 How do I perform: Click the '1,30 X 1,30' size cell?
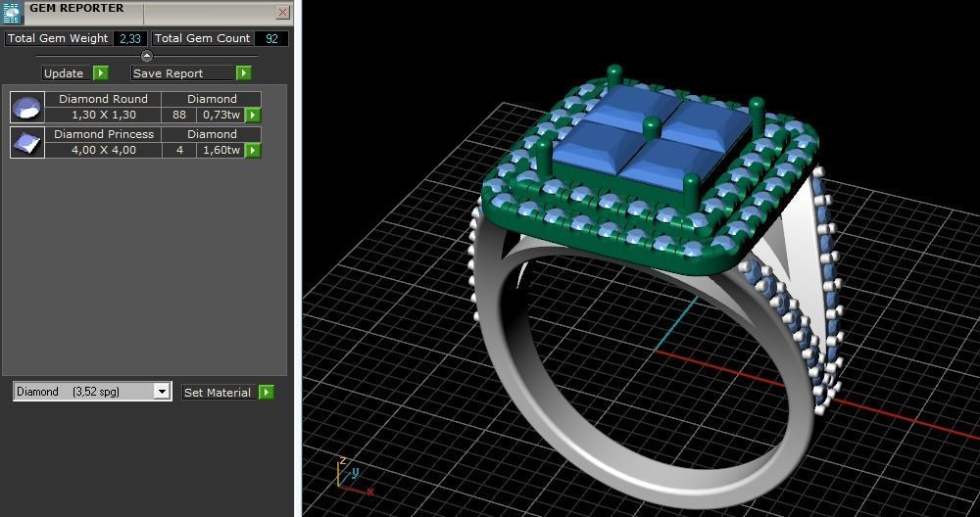pos(103,115)
